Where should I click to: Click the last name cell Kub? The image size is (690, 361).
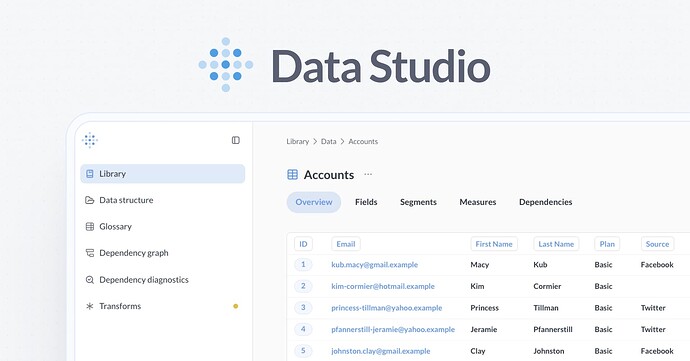(540, 265)
